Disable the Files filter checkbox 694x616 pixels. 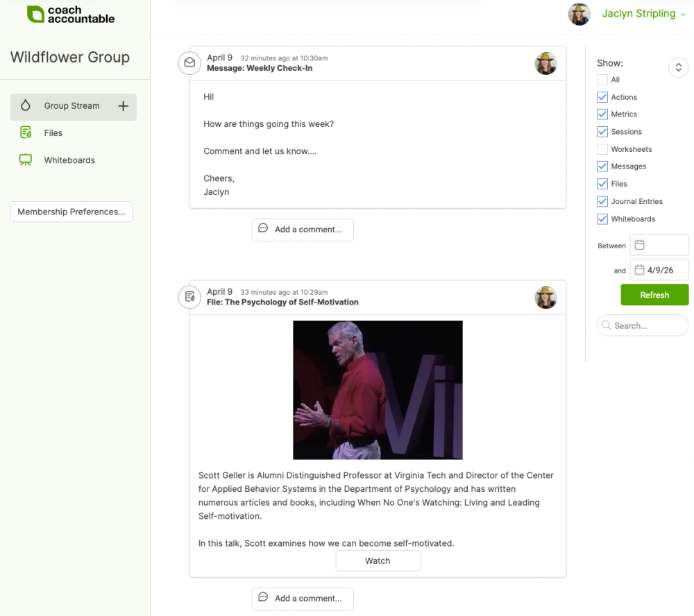(x=602, y=184)
